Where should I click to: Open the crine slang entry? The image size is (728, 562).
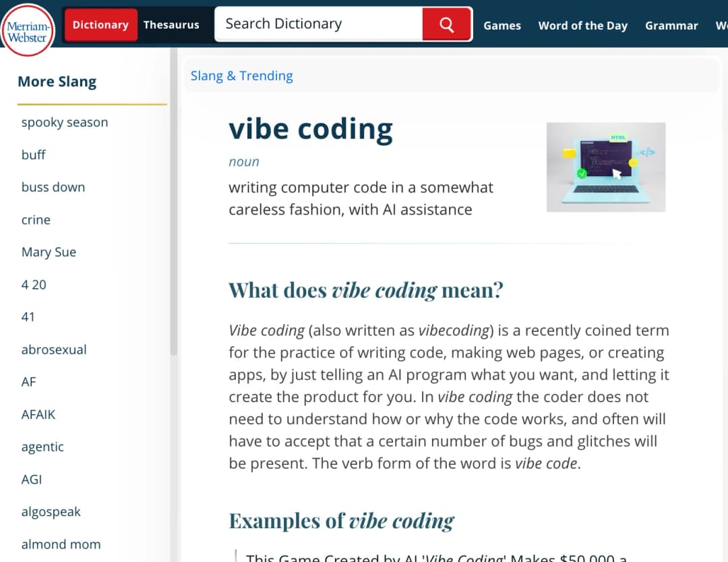(x=36, y=219)
